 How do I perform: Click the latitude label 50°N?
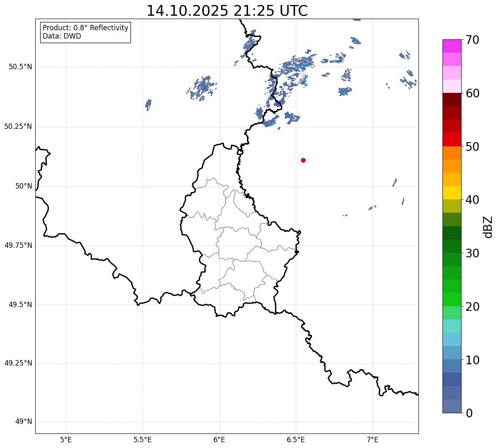click(24, 186)
